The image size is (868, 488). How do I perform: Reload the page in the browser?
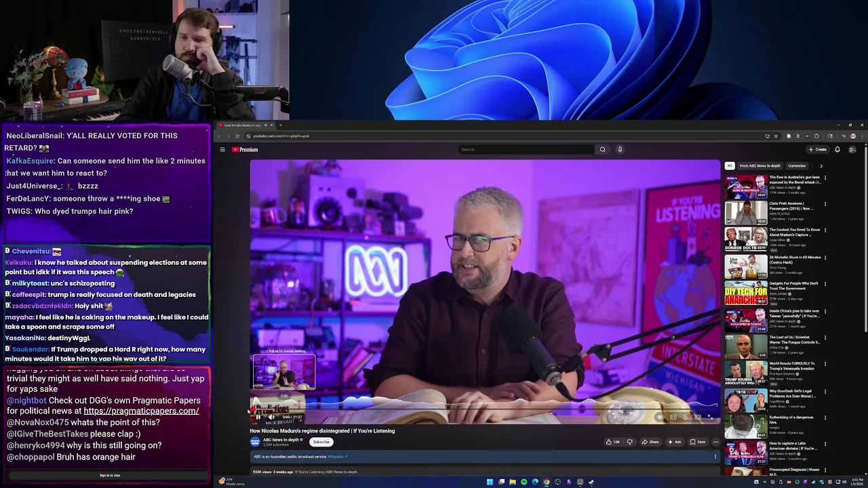(x=237, y=136)
